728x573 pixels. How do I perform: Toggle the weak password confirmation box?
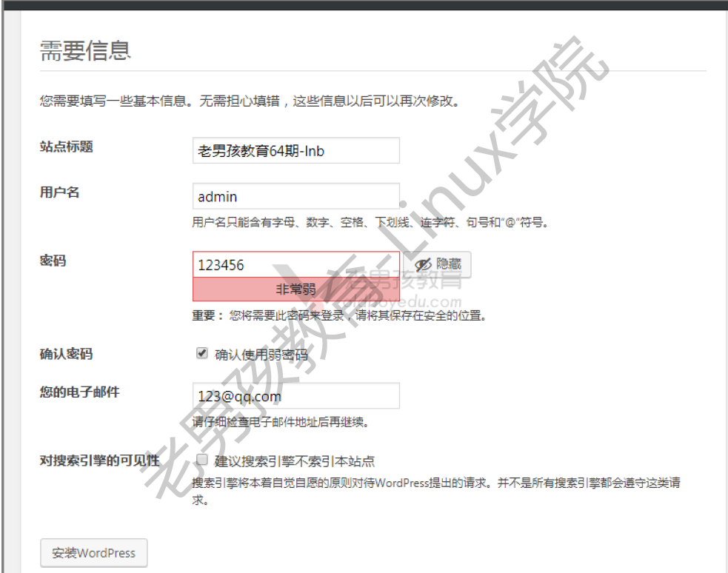tap(201, 353)
